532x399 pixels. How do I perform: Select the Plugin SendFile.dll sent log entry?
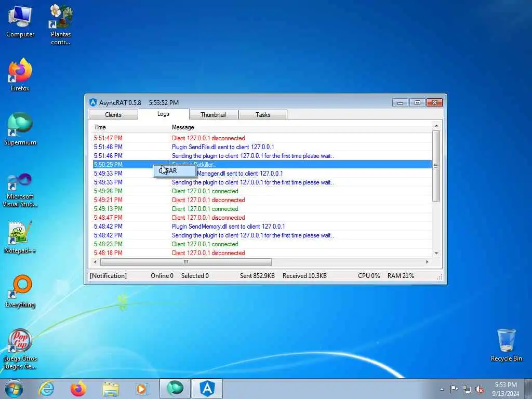262,147
